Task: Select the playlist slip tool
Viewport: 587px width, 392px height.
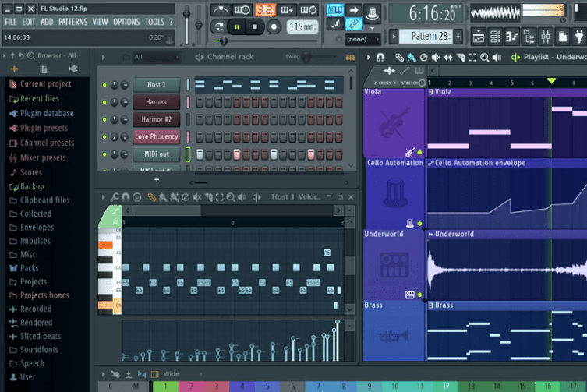Action: pyautogui.click(x=448, y=58)
